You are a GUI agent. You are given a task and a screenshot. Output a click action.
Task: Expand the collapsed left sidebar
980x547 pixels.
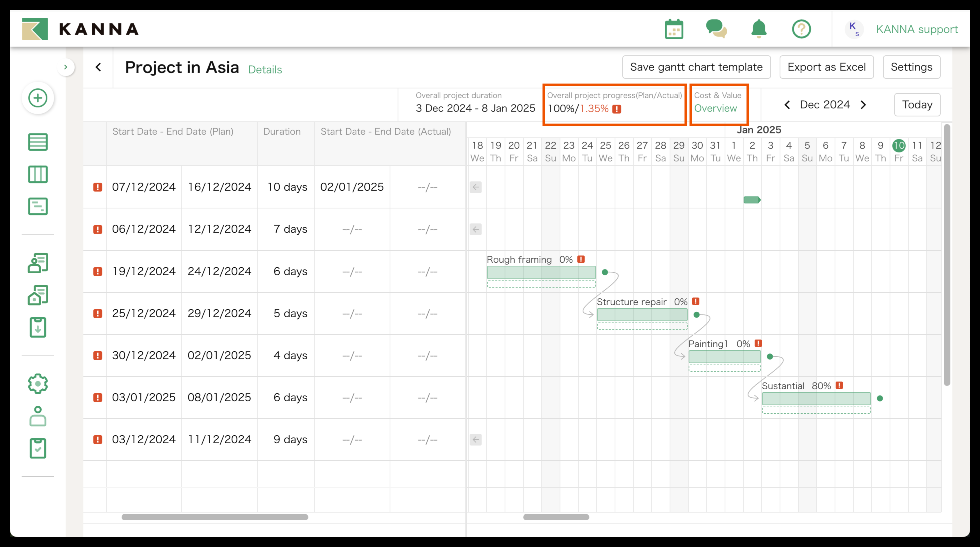pyautogui.click(x=65, y=67)
